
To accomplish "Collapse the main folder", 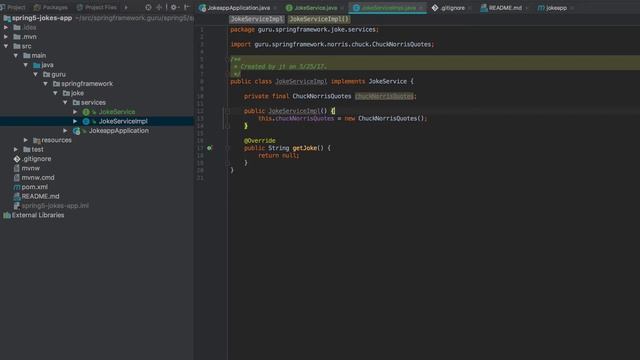I will pyautogui.click(x=16, y=56).
